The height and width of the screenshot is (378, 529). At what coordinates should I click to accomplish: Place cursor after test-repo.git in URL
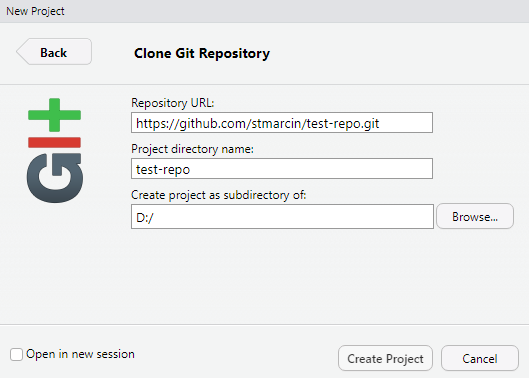[x=380, y=123]
